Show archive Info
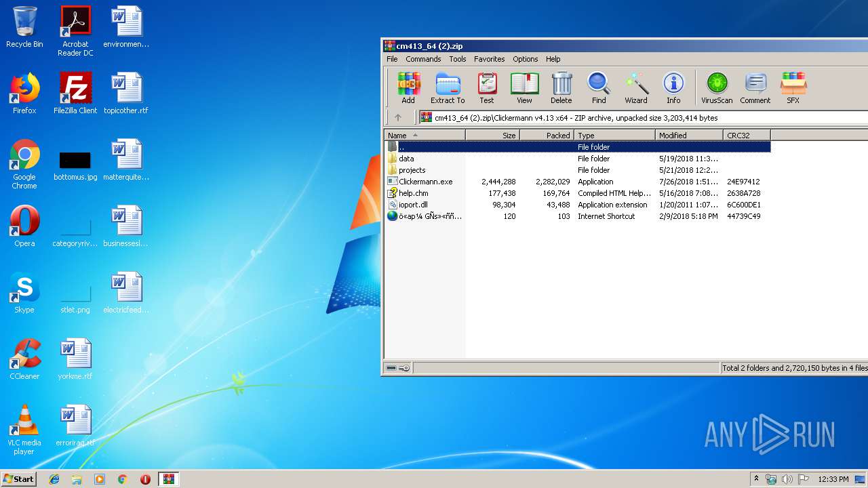 (x=673, y=88)
